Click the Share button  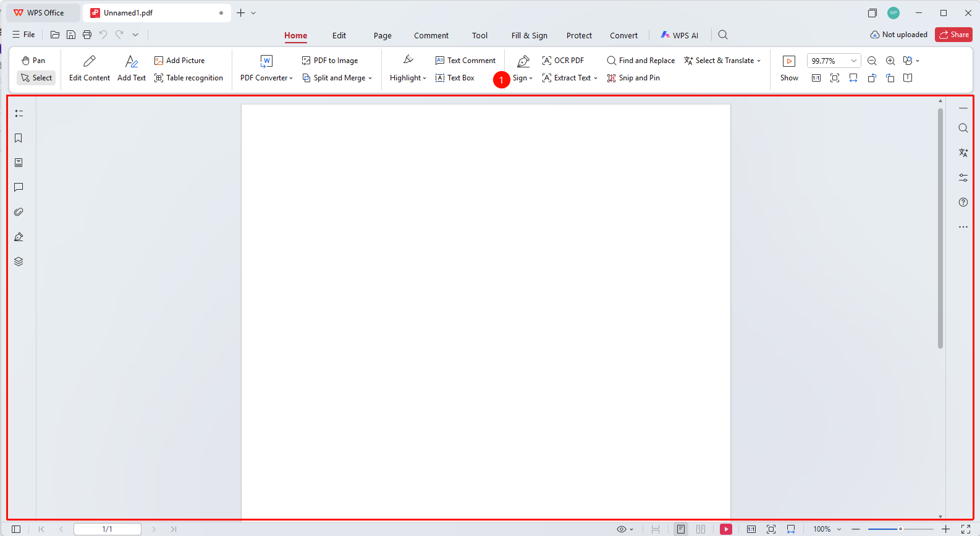click(x=953, y=35)
